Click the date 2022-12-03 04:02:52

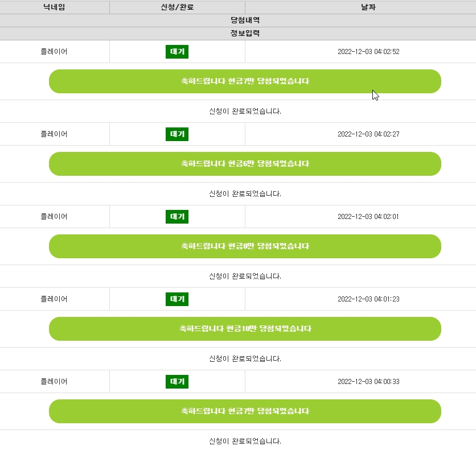tap(368, 52)
